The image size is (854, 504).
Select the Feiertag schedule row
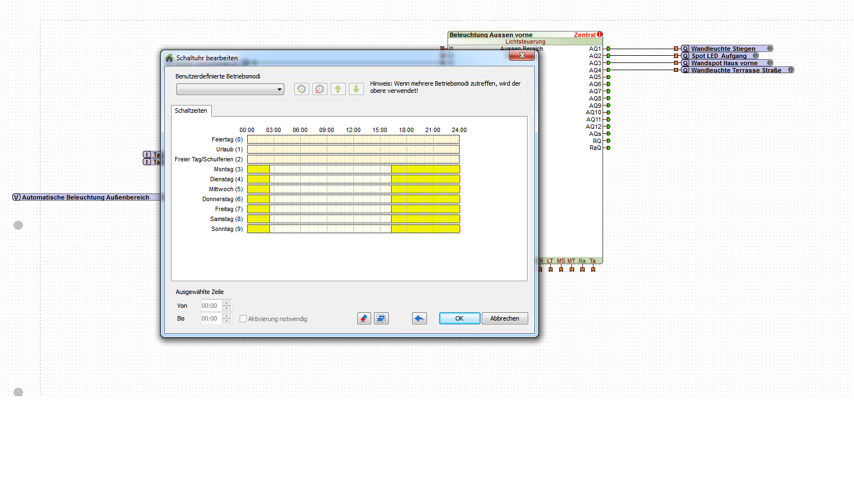[x=353, y=139]
